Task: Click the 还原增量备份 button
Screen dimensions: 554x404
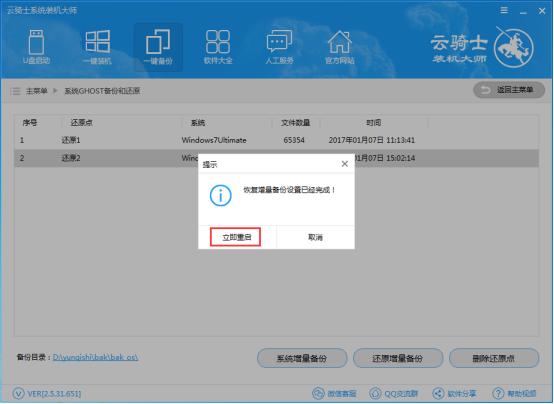Action: (x=398, y=358)
